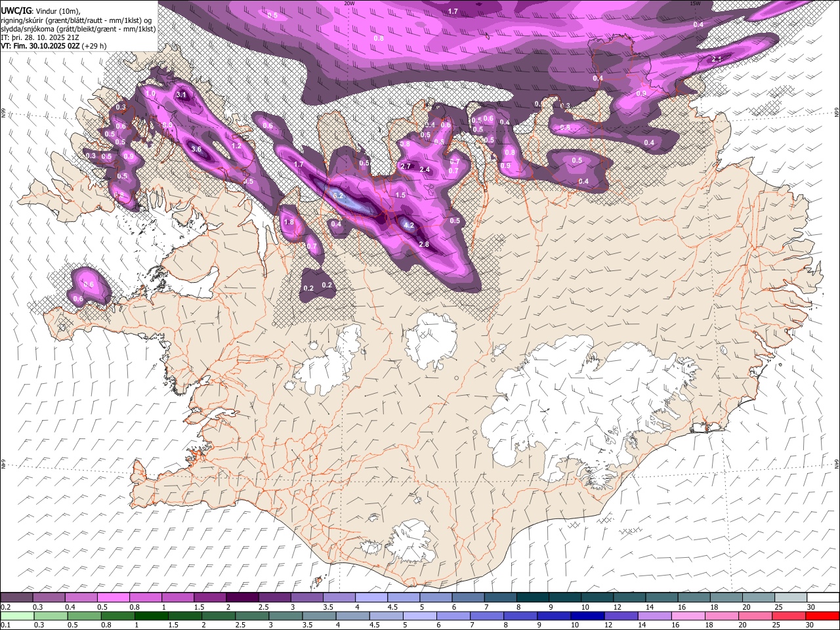
Task: Click the slydda/snjókoma legend description line
Action: (x=78, y=29)
